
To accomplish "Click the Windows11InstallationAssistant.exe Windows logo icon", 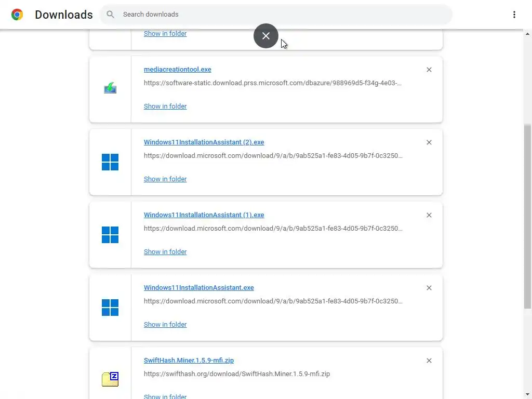I will (x=110, y=308).
